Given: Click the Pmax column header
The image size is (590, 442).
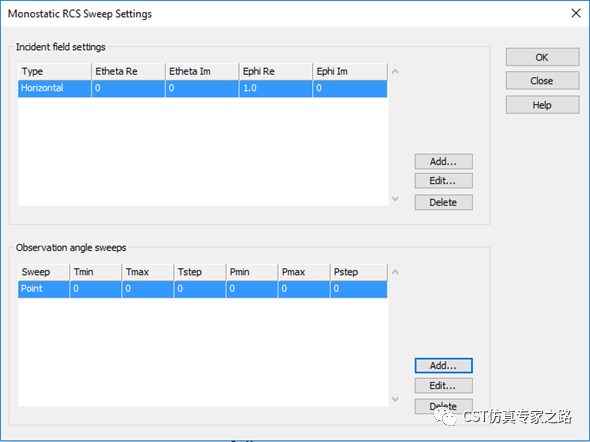Looking at the screenshot, I should (x=304, y=272).
